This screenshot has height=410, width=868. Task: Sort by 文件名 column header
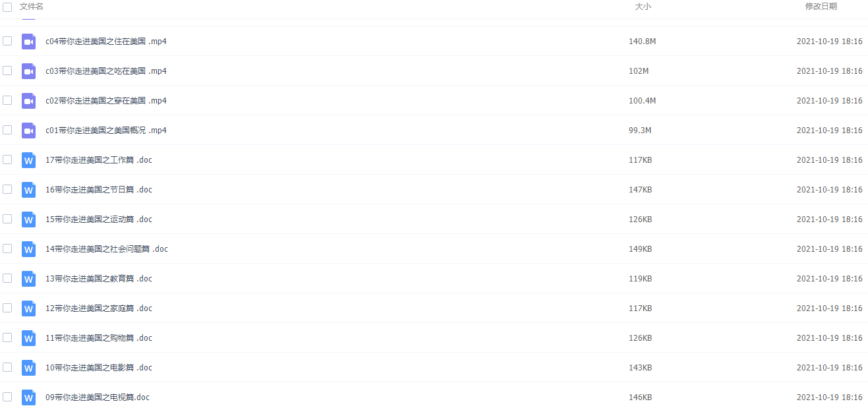[32, 7]
